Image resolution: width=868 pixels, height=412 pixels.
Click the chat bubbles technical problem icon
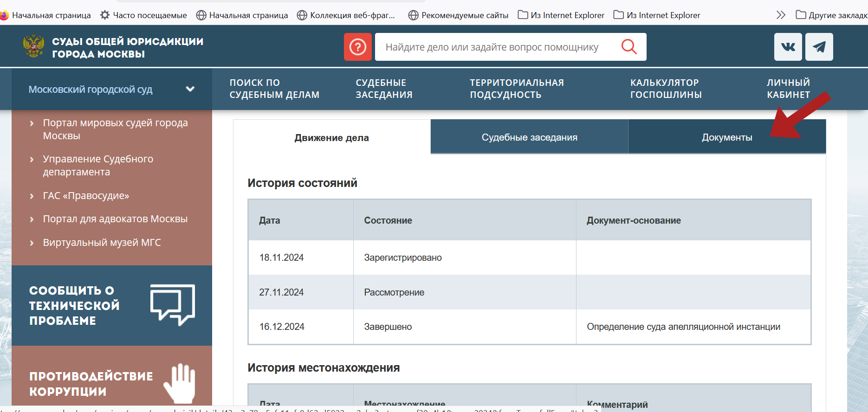[x=173, y=305]
